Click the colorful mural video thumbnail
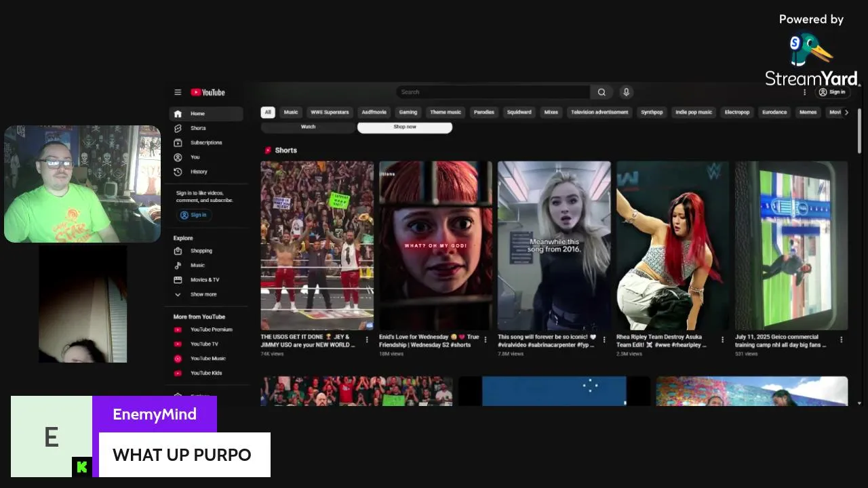This screenshot has height=488, width=868. pos(751,391)
